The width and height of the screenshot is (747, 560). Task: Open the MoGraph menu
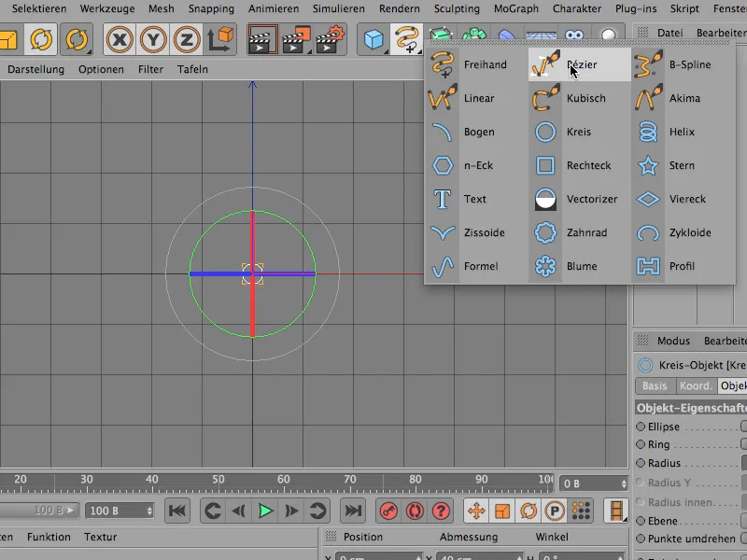[516, 8]
